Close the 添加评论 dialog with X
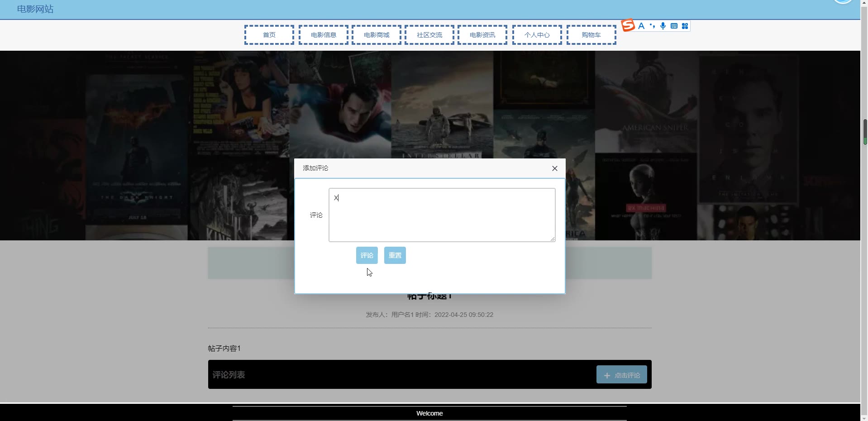 tap(554, 168)
